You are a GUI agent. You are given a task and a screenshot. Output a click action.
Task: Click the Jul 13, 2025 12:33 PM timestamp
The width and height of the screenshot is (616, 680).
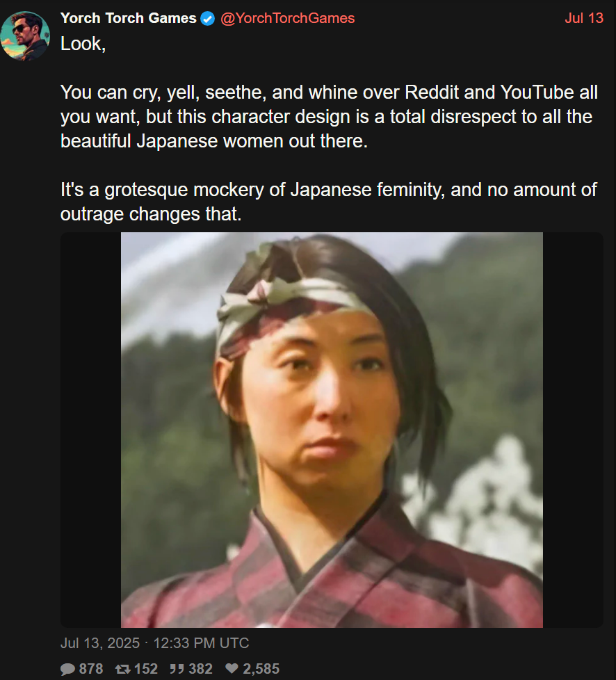pos(155,642)
